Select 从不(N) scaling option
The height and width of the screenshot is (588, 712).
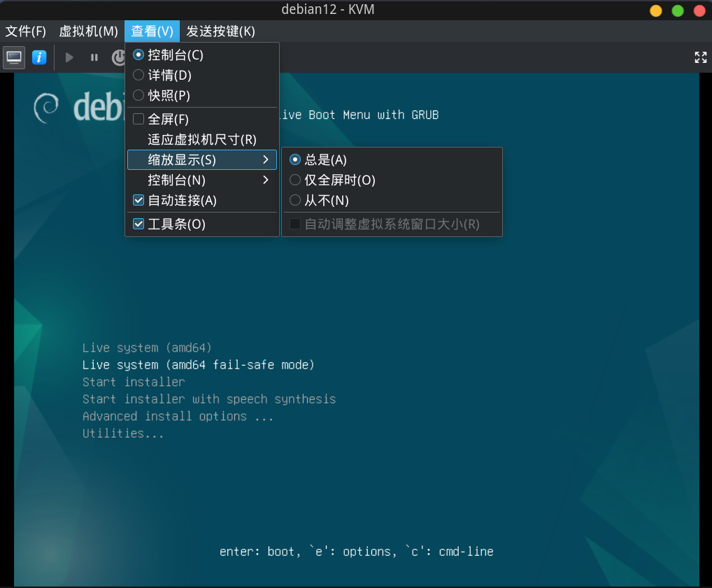pyautogui.click(x=392, y=200)
